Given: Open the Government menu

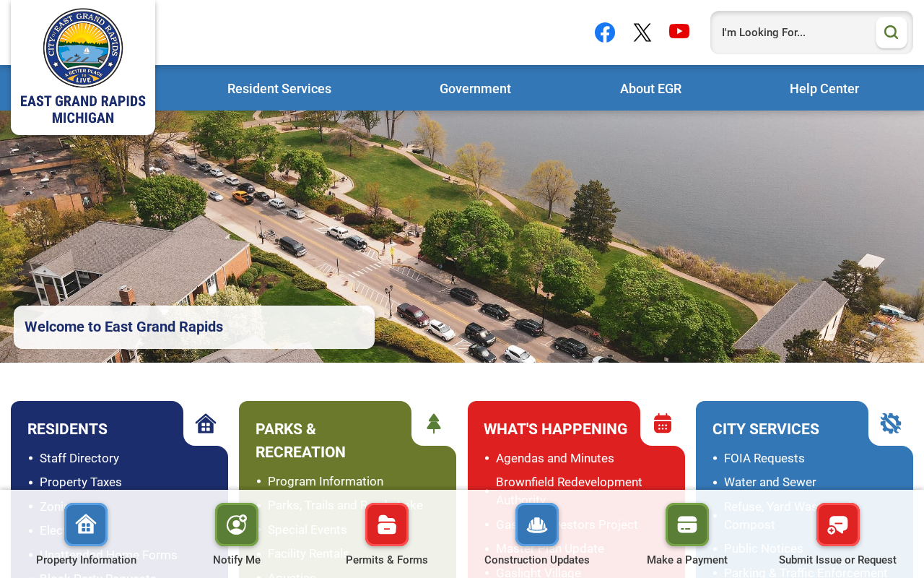Looking at the screenshot, I should pyautogui.click(x=475, y=89).
